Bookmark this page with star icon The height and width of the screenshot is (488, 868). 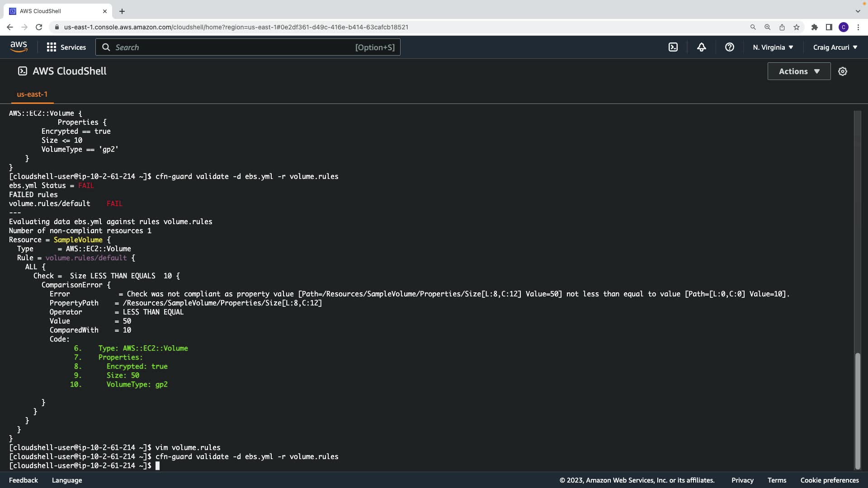[796, 27]
